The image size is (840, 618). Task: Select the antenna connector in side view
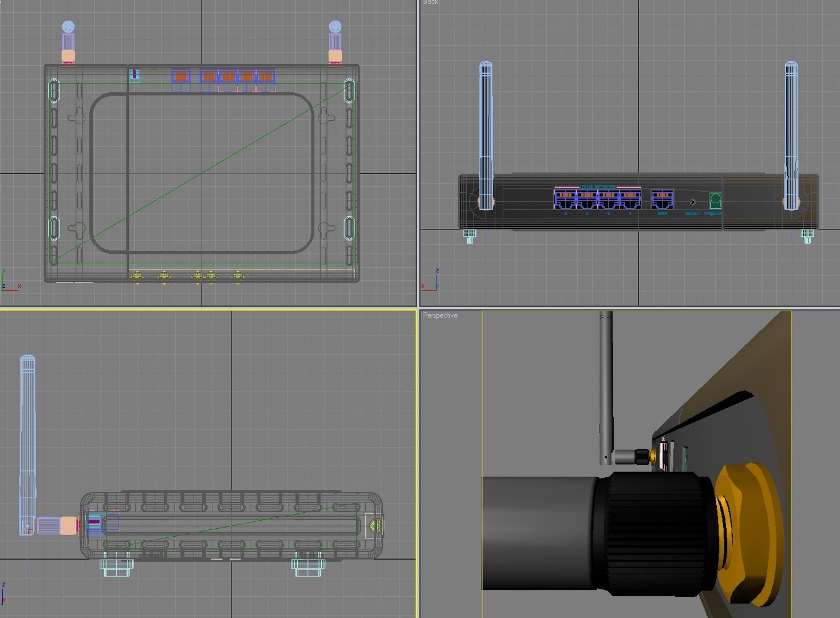click(x=57, y=525)
